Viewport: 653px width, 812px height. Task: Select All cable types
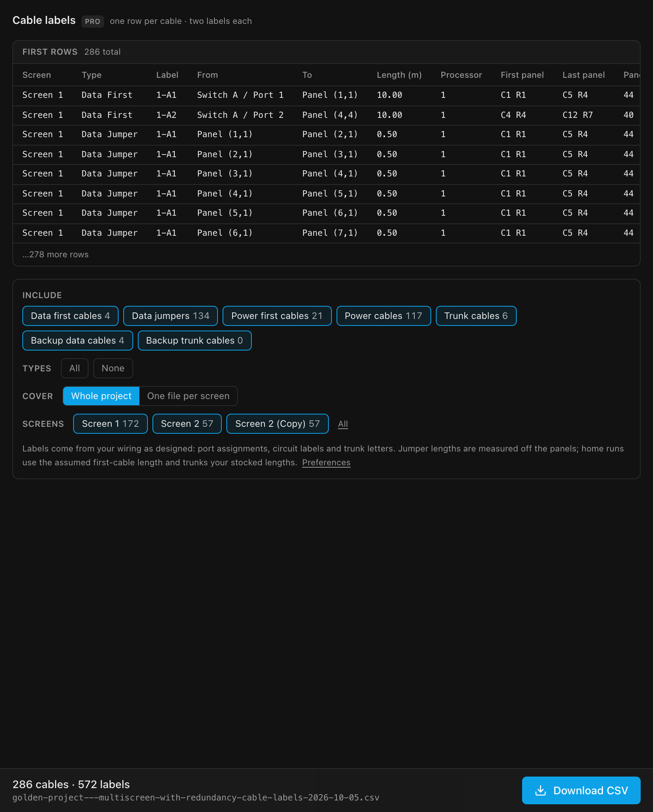click(x=75, y=368)
